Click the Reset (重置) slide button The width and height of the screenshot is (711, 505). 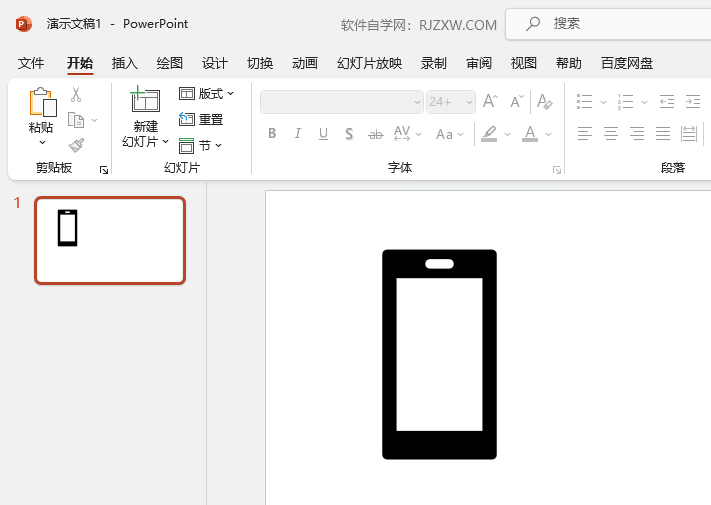pos(201,119)
